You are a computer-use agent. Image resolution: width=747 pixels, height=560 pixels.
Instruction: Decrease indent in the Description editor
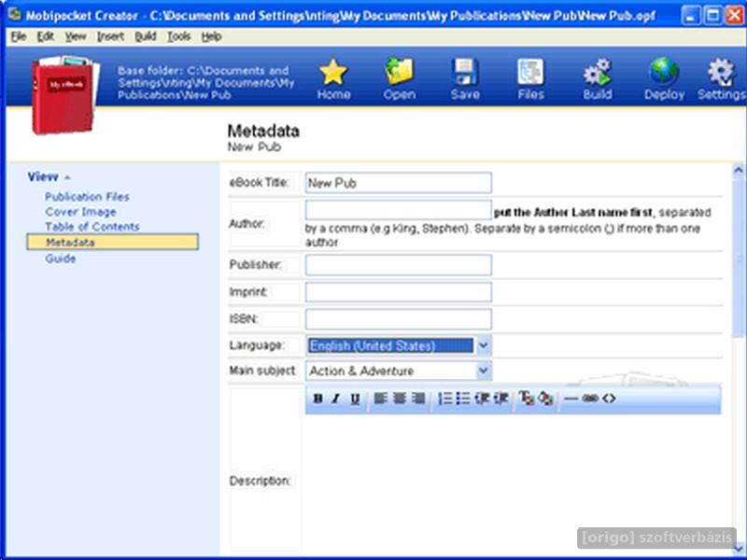[x=482, y=399]
